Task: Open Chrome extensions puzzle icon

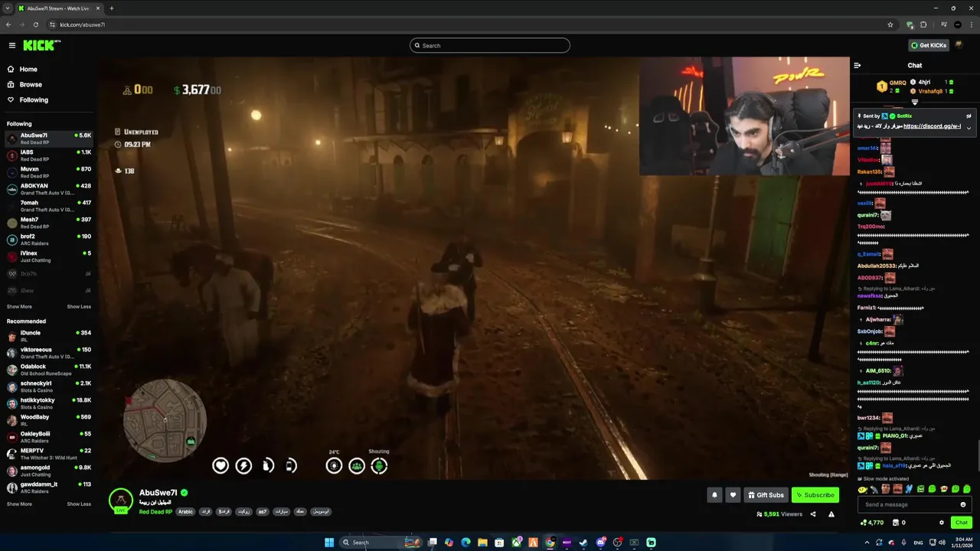Action: point(923,24)
